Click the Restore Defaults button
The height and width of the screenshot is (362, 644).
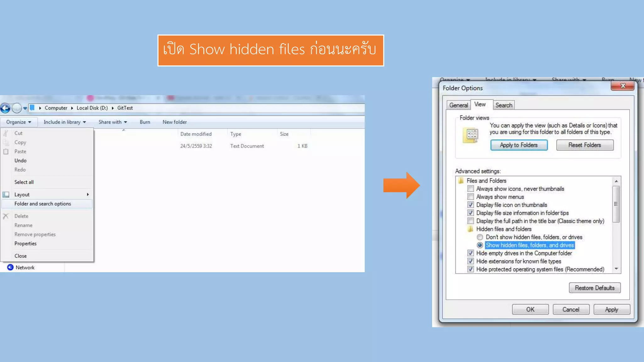(x=594, y=288)
